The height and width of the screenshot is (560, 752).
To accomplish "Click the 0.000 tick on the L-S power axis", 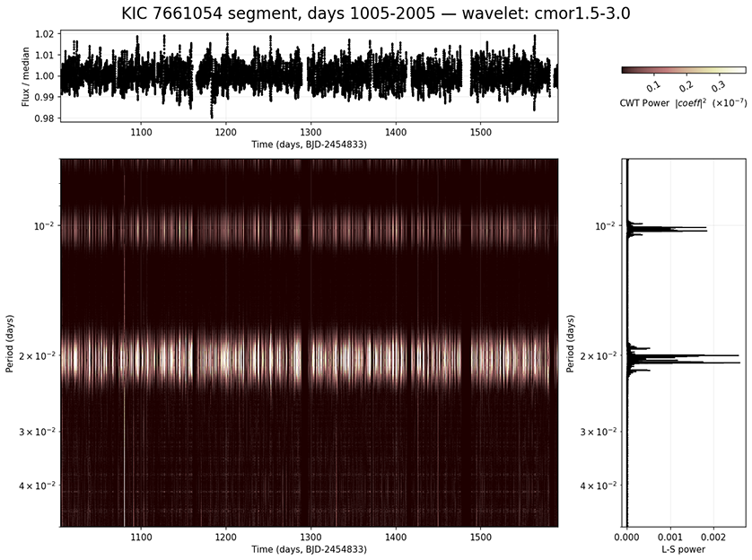I will point(627,537).
